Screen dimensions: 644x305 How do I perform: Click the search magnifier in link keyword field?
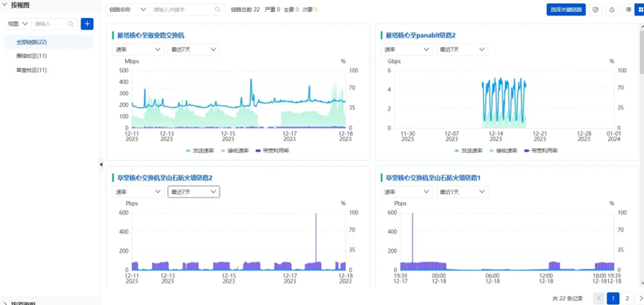pyautogui.click(x=217, y=10)
